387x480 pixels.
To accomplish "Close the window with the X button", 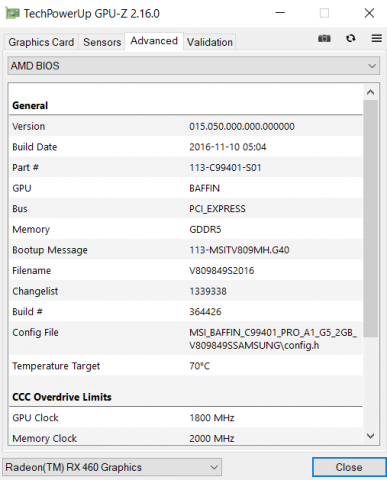I will point(369,13).
